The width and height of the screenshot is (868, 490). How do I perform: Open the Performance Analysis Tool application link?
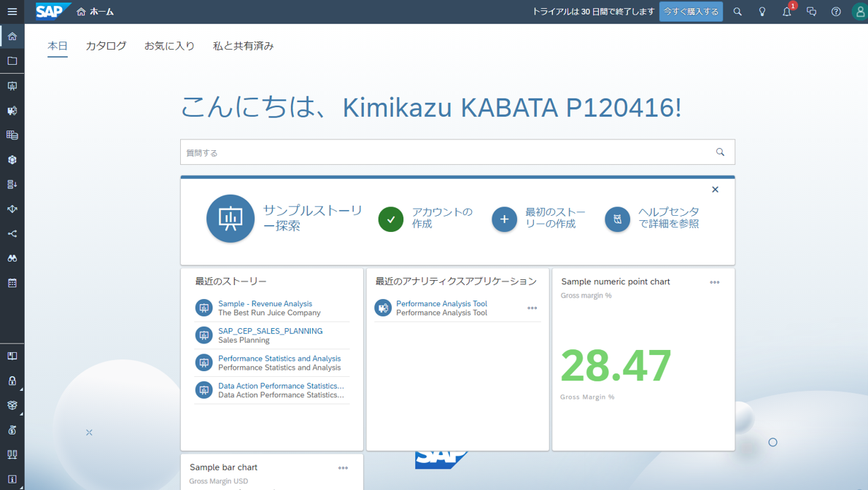(x=442, y=303)
